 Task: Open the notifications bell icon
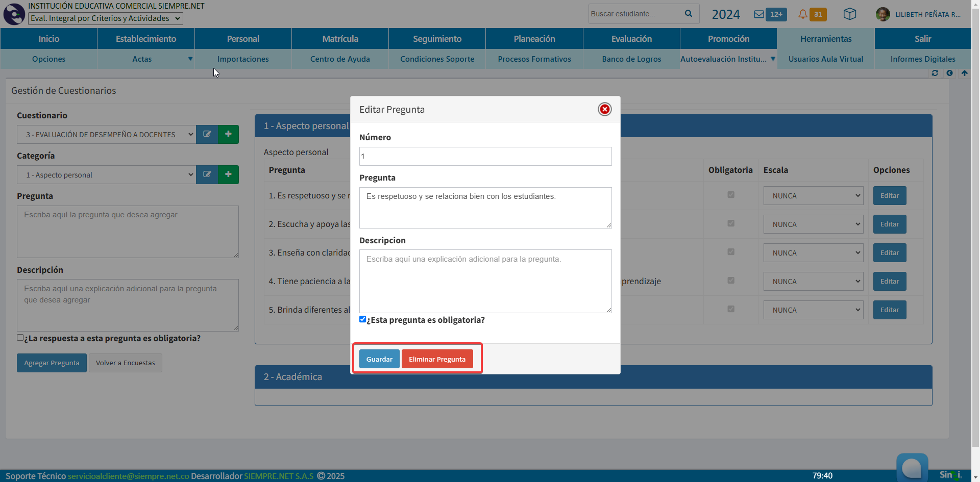[803, 14]
